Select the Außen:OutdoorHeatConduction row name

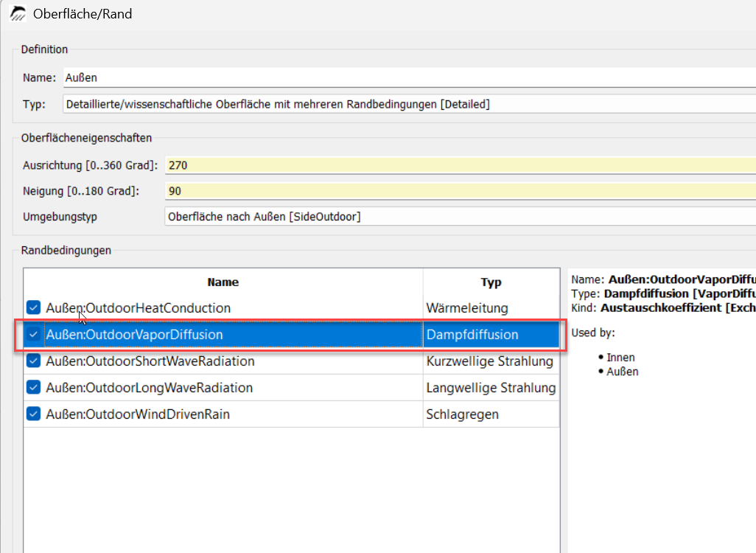coord(139,308)
